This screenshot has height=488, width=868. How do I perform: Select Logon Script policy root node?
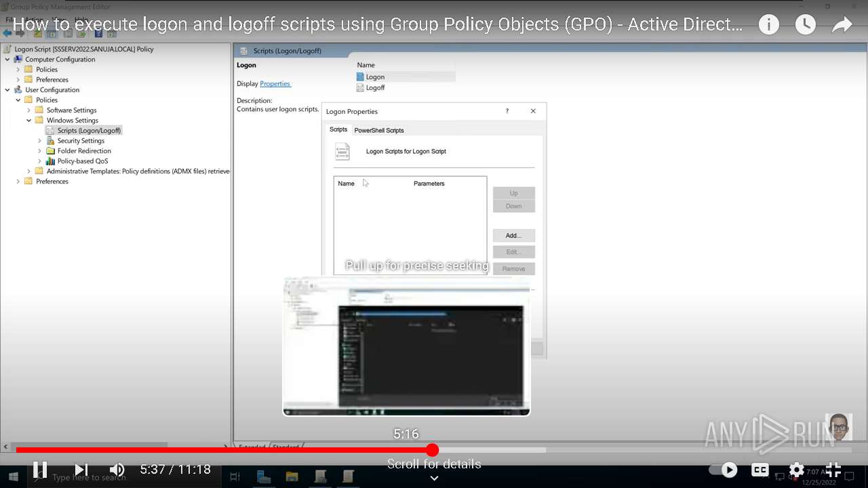click(x=84, y=49)
